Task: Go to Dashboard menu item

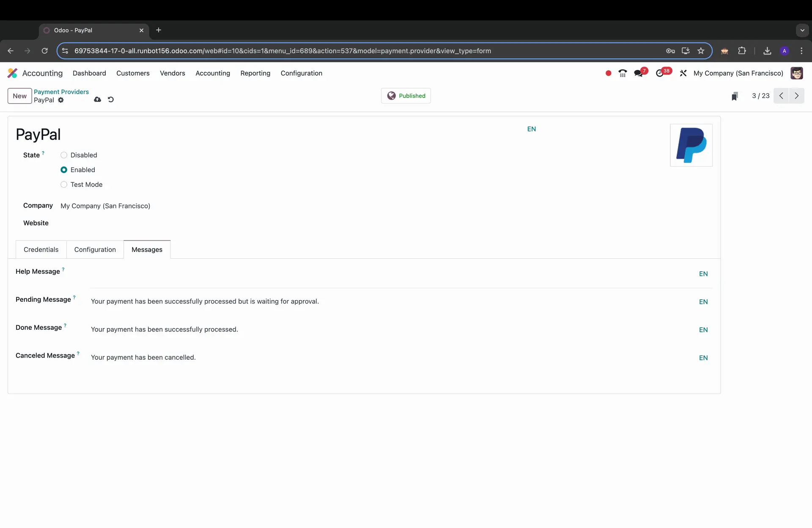Action: pyautogui.click(x=89, y=73)
